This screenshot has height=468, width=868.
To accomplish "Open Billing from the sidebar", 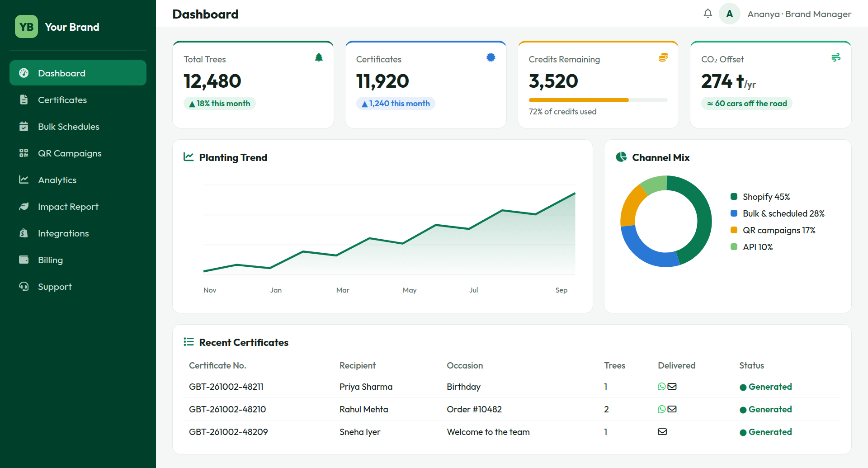I will 78,260.
